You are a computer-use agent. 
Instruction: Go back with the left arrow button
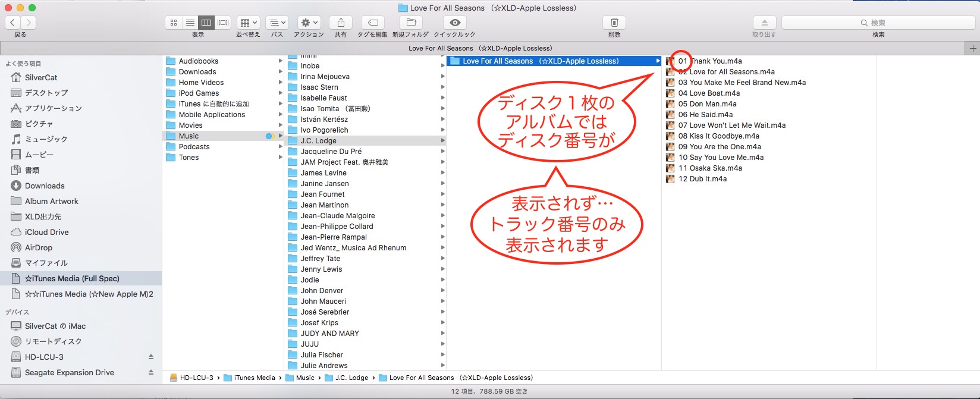(12, 23)
